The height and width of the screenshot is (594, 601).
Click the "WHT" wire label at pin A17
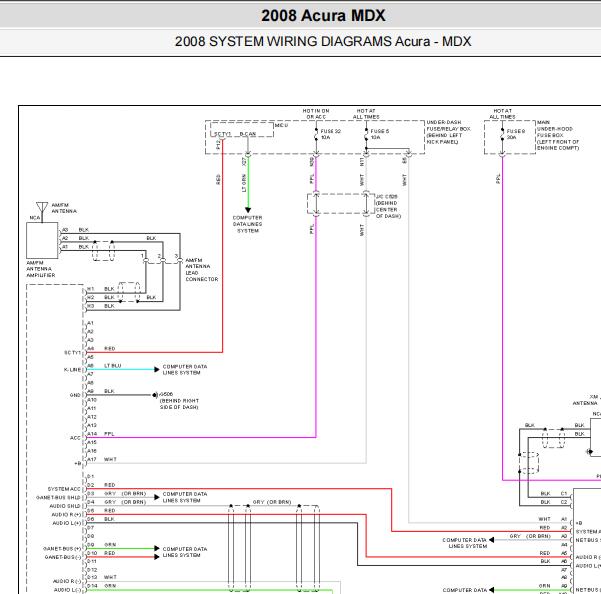click(x=110, y=459)
